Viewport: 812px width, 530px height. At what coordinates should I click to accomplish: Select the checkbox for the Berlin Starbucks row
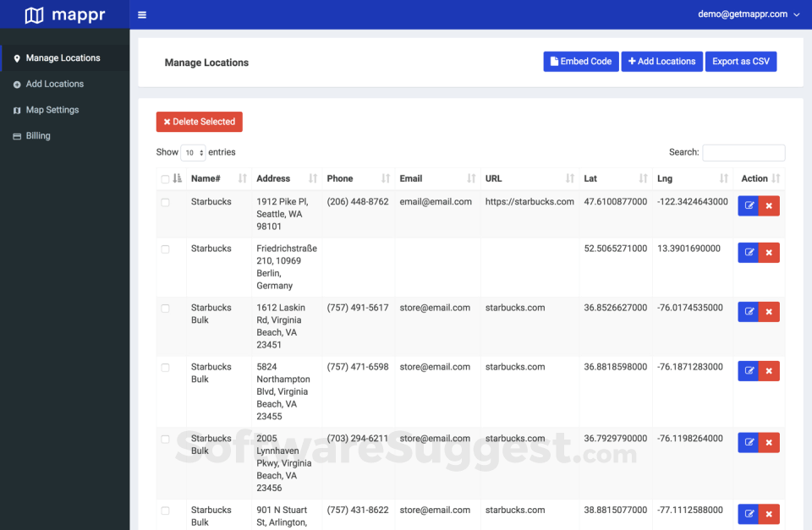165,249
